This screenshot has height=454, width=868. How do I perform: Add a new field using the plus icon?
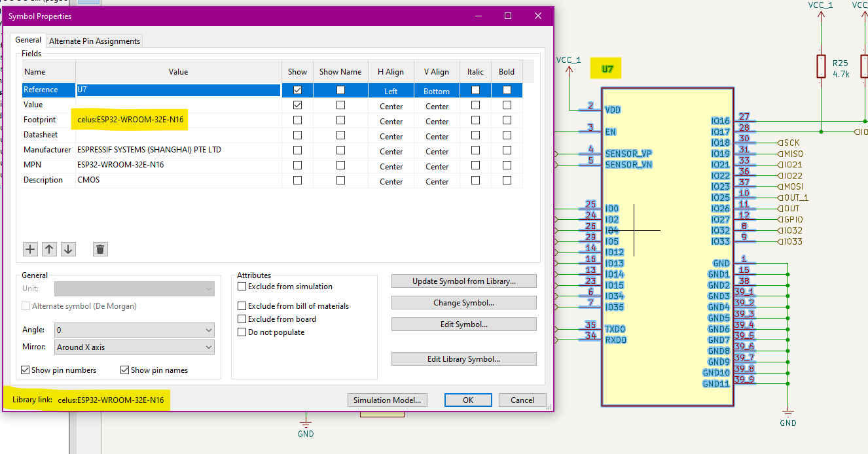pos(30,249)
